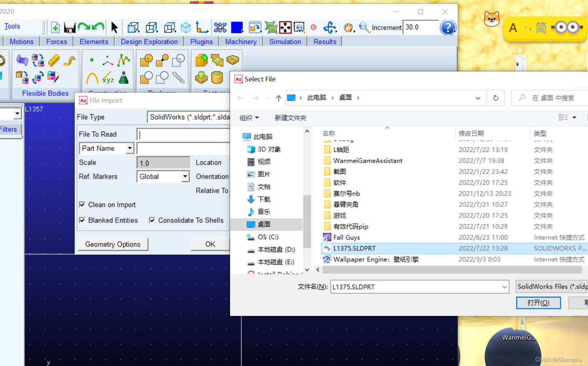The image size is (588, 366).
Task: Click the Geometry Options button
Action: tap(113, 244)
